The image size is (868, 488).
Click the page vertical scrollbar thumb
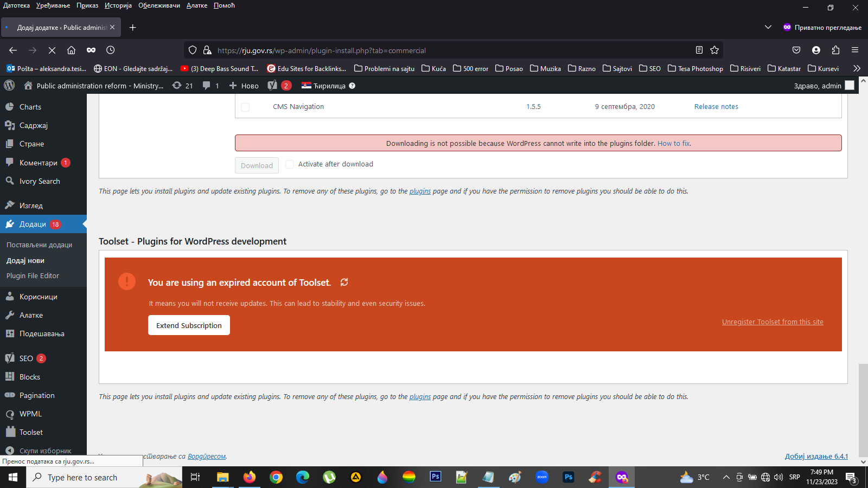[863, 409]
